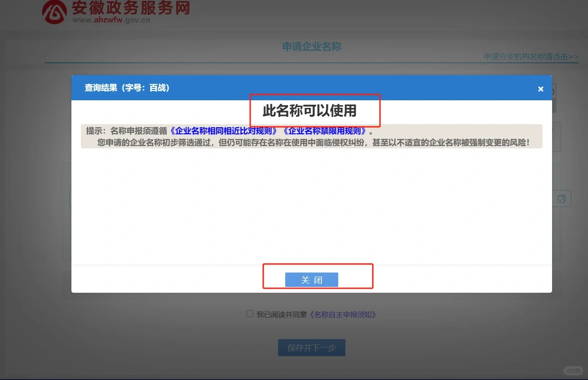Click the 申请企业名称 page heading
This screenshot has height=380, width=588.
pyautogui.click(x=312, y=47)
